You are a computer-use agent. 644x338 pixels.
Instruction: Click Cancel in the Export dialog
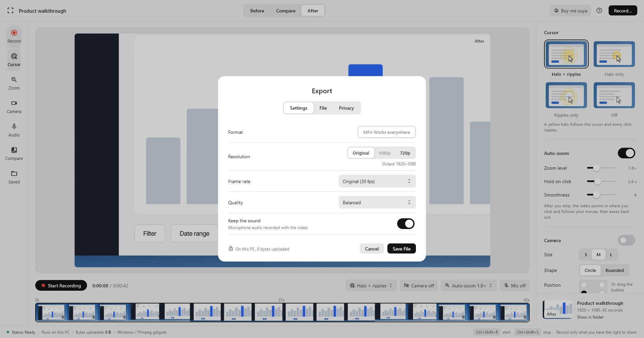tap(372, 248)
